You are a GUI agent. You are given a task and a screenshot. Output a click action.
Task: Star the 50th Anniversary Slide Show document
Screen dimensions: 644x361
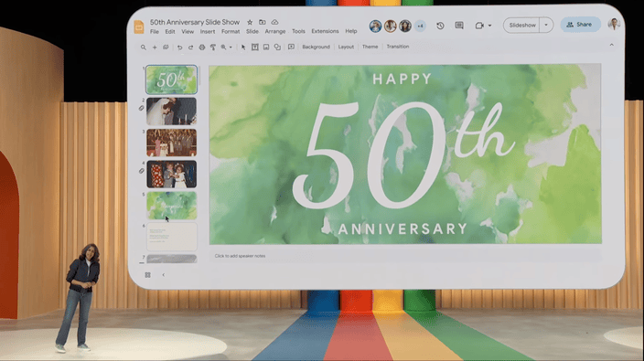click(250, 22)
